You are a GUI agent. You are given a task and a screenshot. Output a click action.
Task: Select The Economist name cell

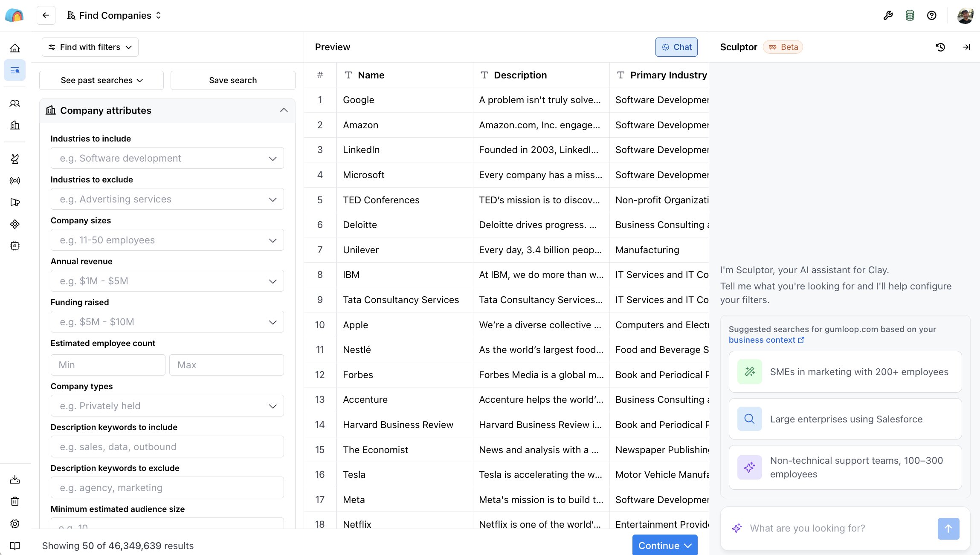(x=405, y=450)
